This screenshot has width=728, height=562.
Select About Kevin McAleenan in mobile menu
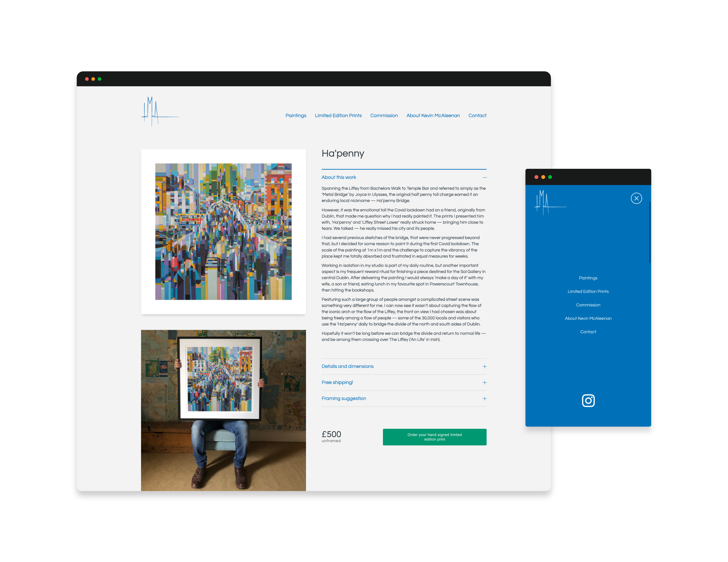pos(588,318)
